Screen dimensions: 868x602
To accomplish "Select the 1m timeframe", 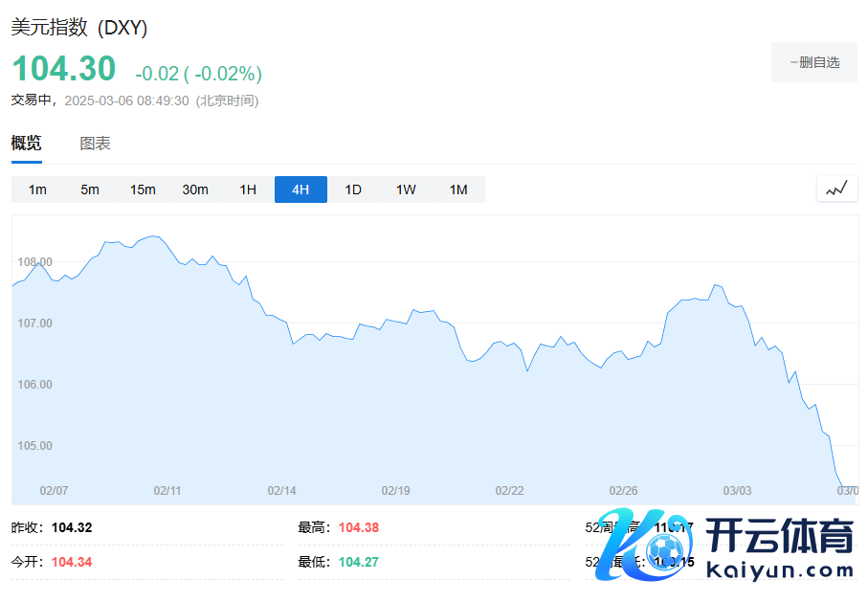I will [37, 190].
